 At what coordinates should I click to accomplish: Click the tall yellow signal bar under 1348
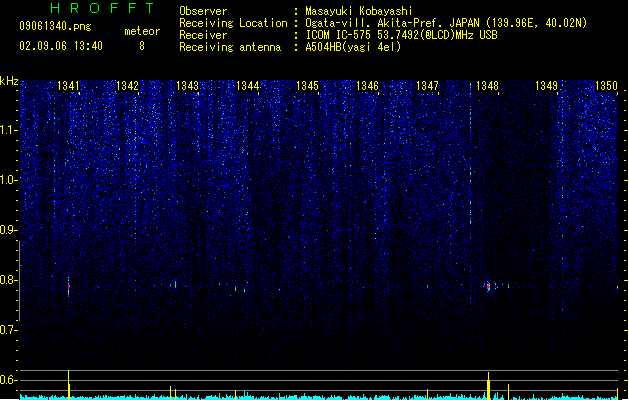[488, 386]
